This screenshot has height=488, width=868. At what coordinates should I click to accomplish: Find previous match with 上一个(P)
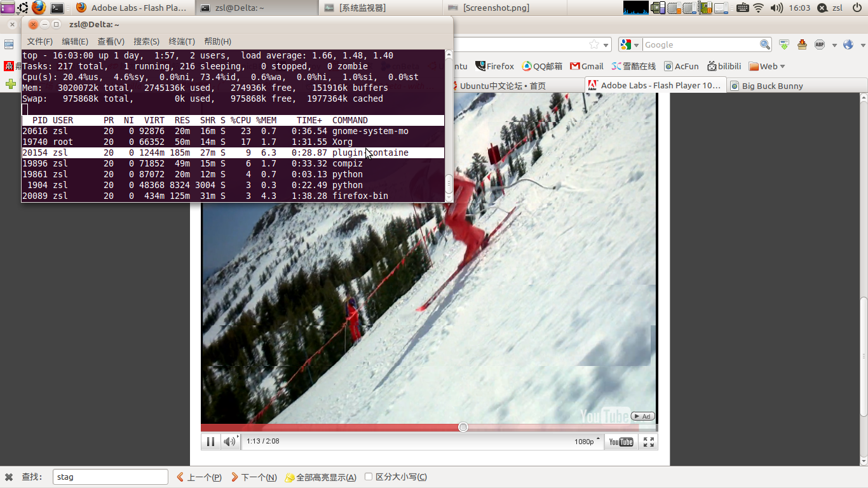(199, 477)
